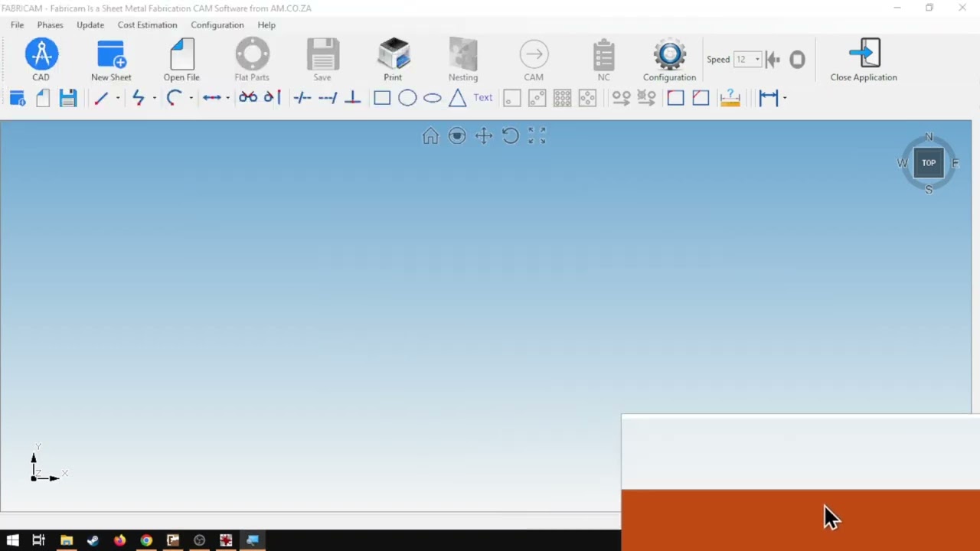Click the zoom extents icon in viewport
Viewport: 980px width, 551px height.
click(x=537, y=136)
